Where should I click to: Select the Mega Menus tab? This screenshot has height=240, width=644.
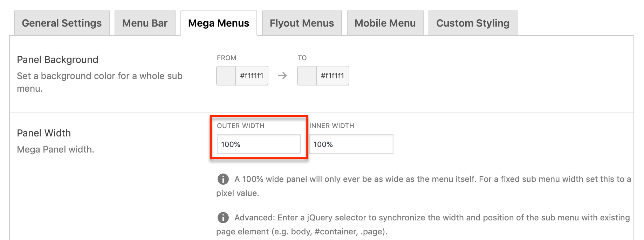tap(219, 23)
